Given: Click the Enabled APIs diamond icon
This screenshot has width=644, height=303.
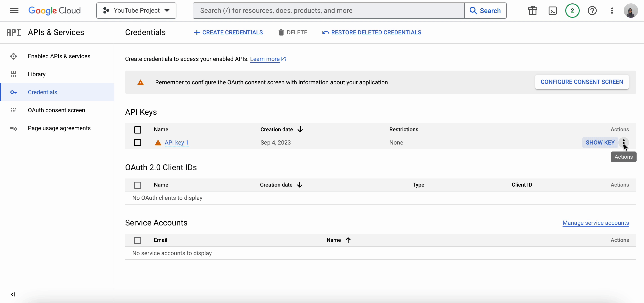Looking at the screenshot, I should (14, 56).
